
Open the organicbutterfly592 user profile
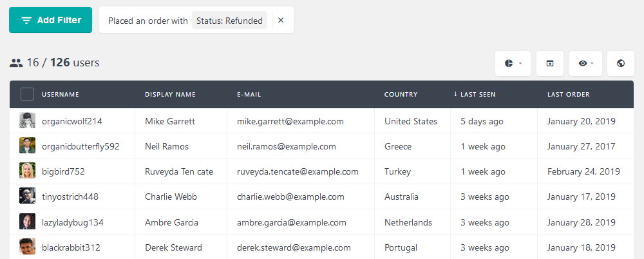pos(80,146)
